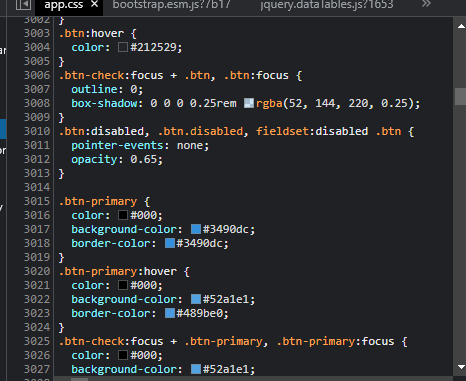Click black swatch on line 3016
Screen dimensions: 466x381
click(123, 215)
